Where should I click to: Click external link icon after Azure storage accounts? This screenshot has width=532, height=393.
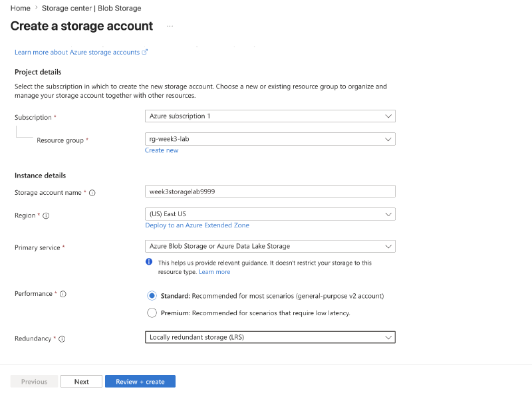(145, 52)
